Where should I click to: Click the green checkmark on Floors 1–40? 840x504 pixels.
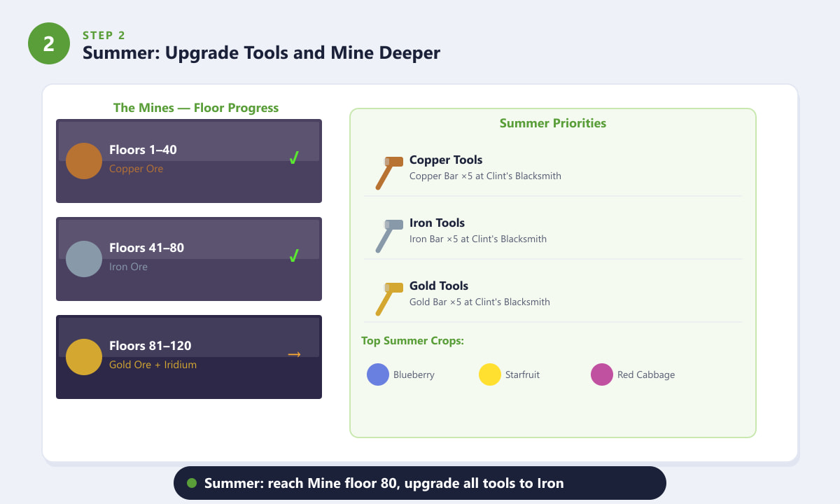point(294,159)
